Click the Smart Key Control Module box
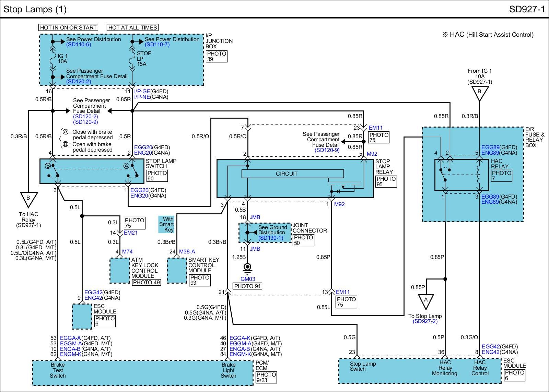This screenshot has width=549, height=392. click(177, 270)
